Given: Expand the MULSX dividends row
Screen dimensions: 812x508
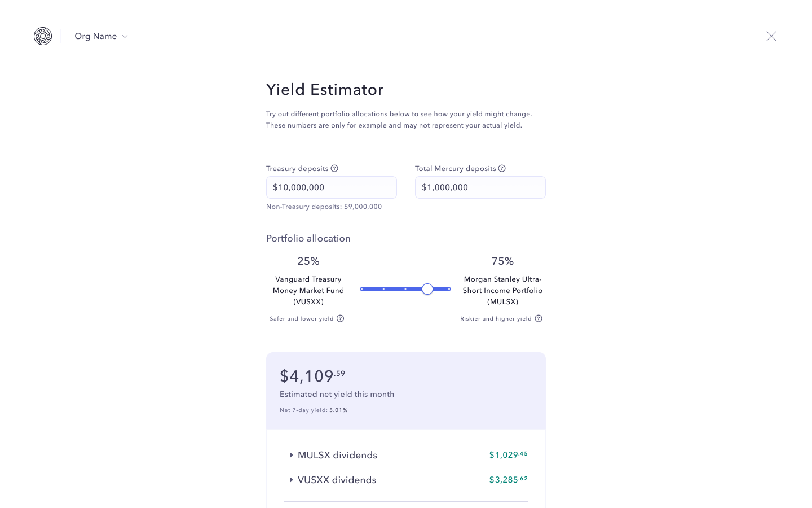Looking at the screenshot, I should coord(406,455).
